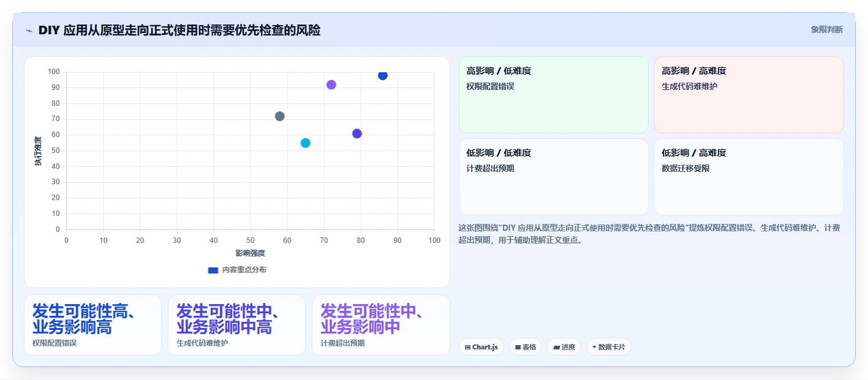Click the 数据迁移受限 text

click(x=686, y=168)
